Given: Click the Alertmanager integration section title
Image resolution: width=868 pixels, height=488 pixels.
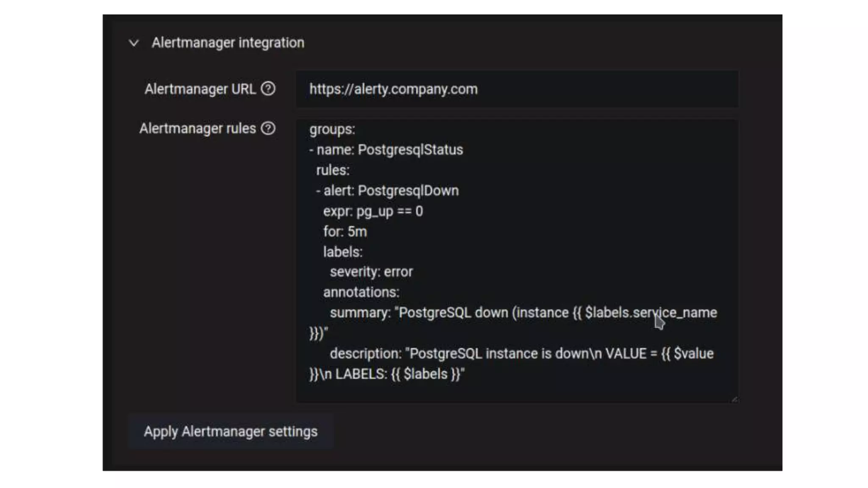Looking at the screenshot, I should (228, 43).
